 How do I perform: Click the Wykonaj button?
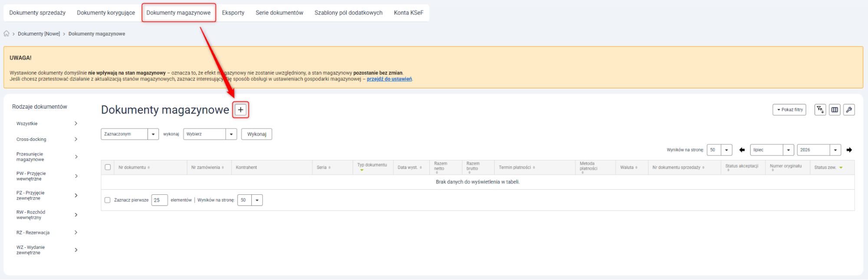pyautogui.click(x=257, y=134)
